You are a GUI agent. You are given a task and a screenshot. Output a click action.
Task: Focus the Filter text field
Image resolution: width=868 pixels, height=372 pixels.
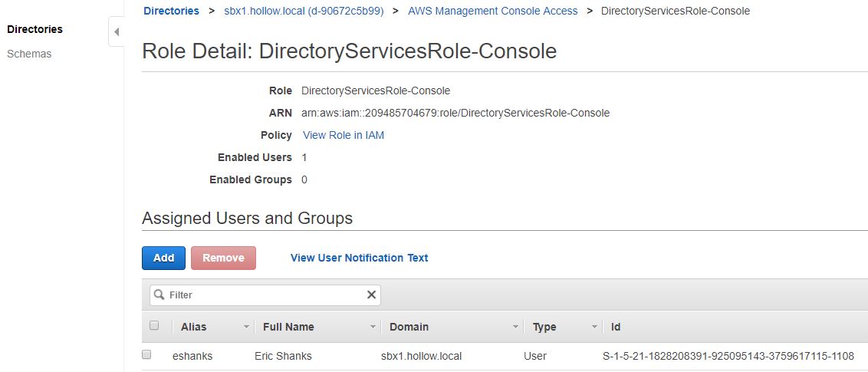pos(265,295)
